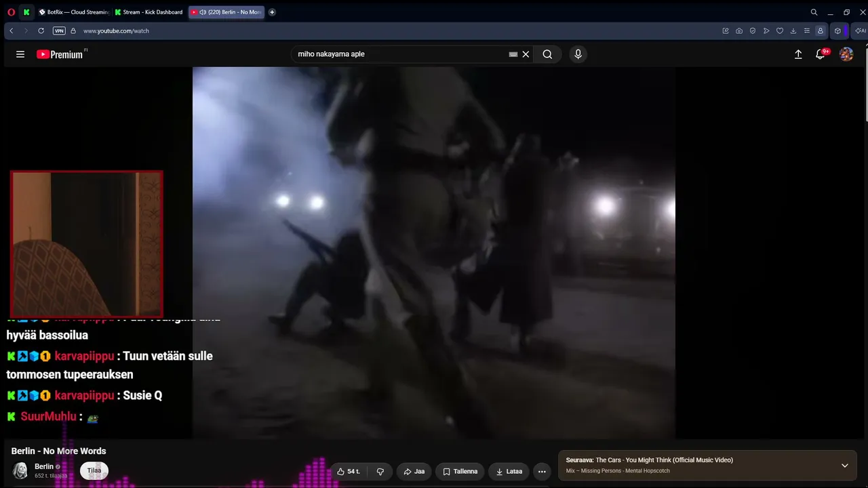Open the extensions cube icon

[x=837, y=30]
